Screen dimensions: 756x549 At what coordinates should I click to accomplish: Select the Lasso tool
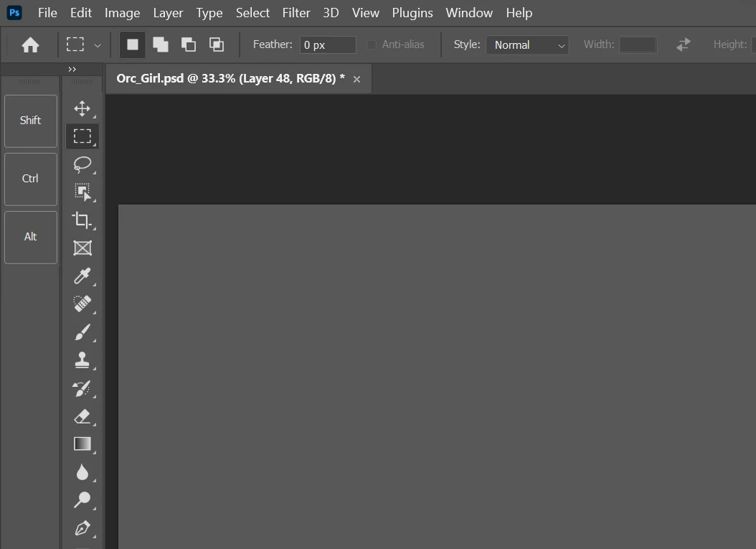click(x=82, y=164)
